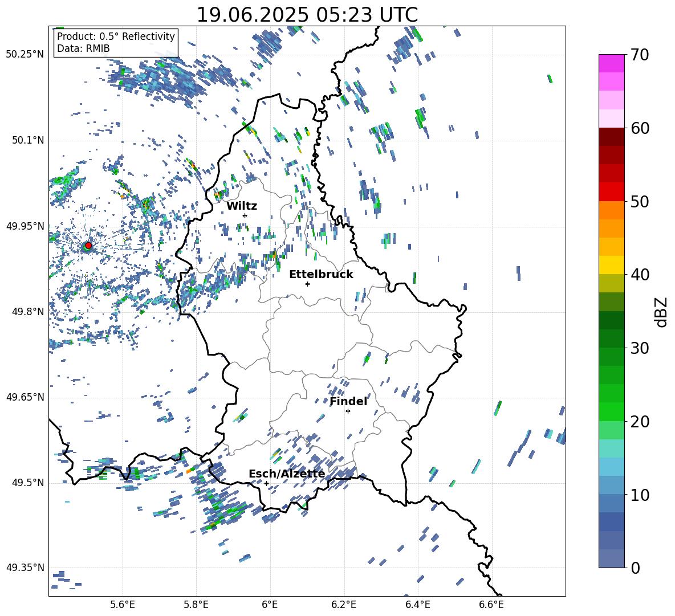Click the 5.6°E longitude label
This screenshot has height=616, width=675.
[x=123, y=605]
